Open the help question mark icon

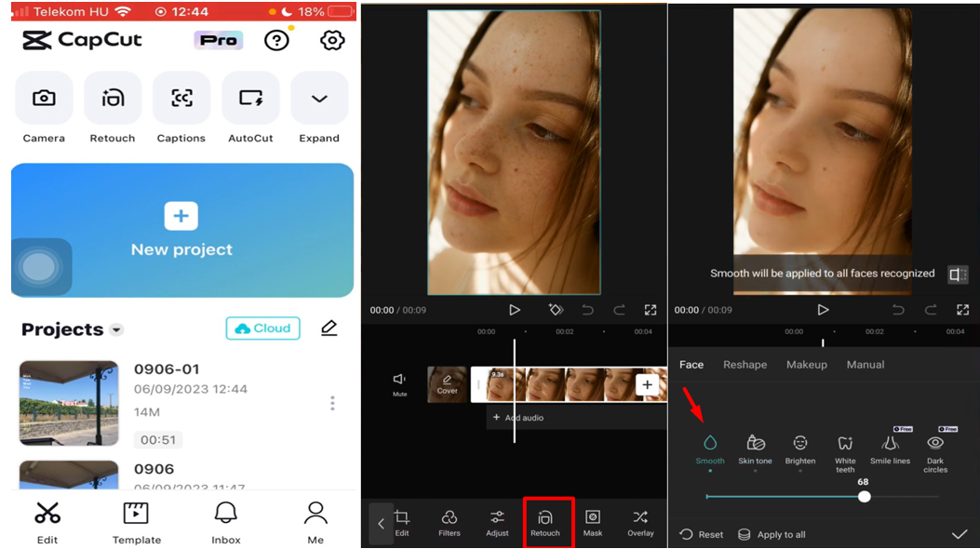pos(276,41)
